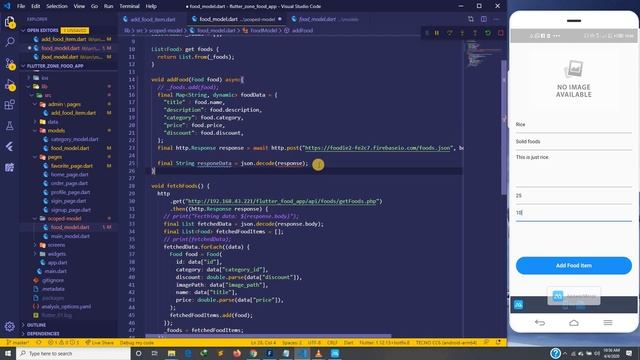Expand the Outline section

[x=36, y=325]
